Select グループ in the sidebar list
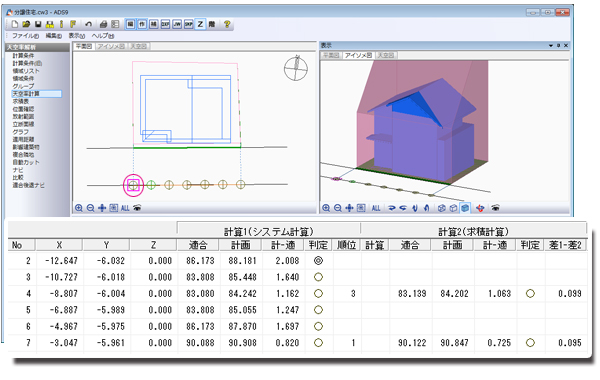600x380 pixels. click(x=23, y=86)
